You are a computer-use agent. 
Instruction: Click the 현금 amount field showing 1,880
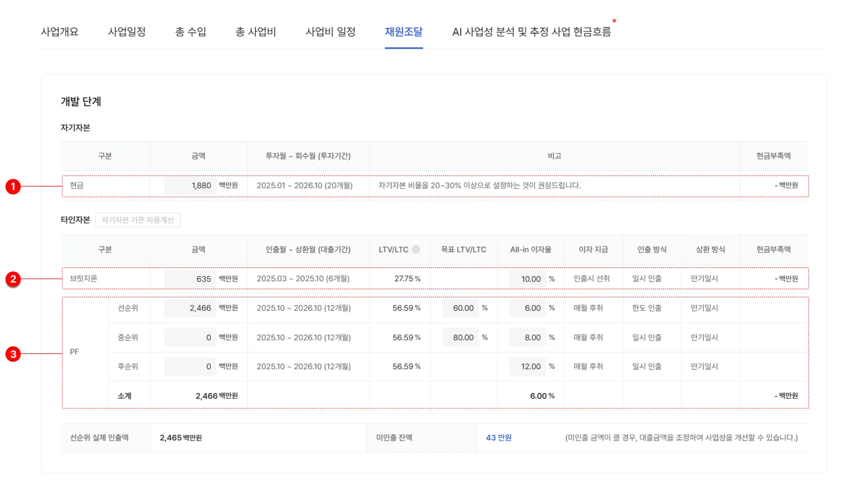(x=190, y=186)
